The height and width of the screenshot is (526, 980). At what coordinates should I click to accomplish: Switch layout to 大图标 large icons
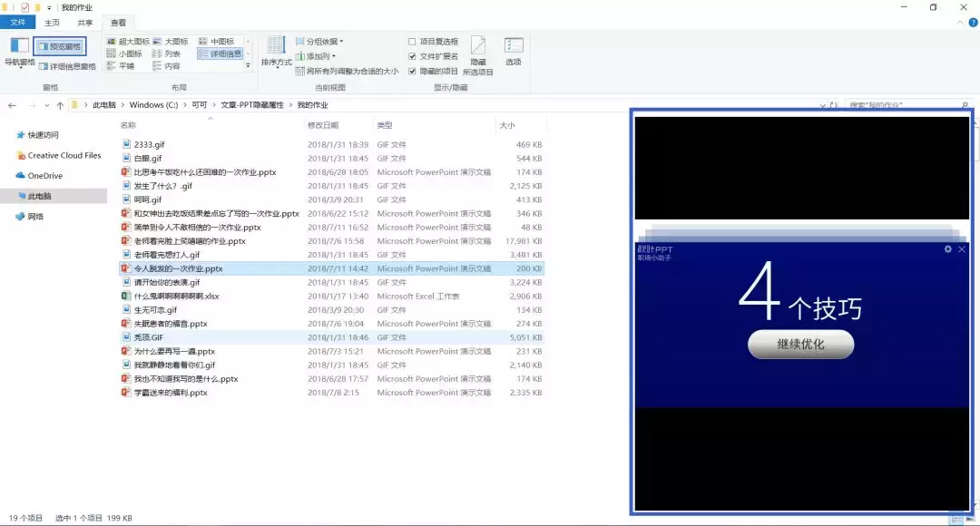click(x=170, y=41)
